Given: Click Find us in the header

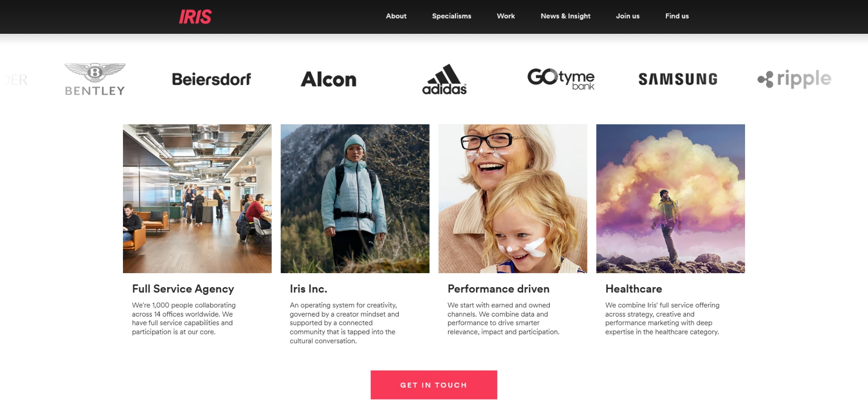Looking at the screenshot, I should [x=677, y=16].
